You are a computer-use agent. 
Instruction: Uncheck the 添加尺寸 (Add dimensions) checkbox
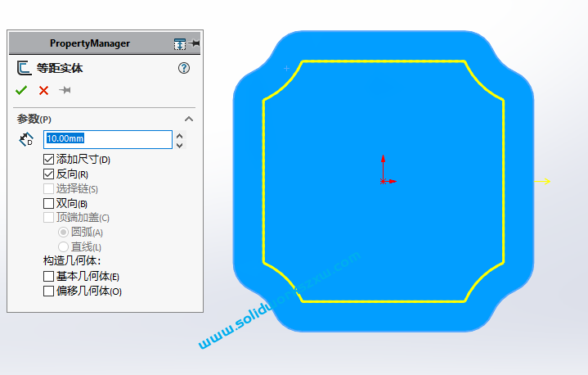48,159
